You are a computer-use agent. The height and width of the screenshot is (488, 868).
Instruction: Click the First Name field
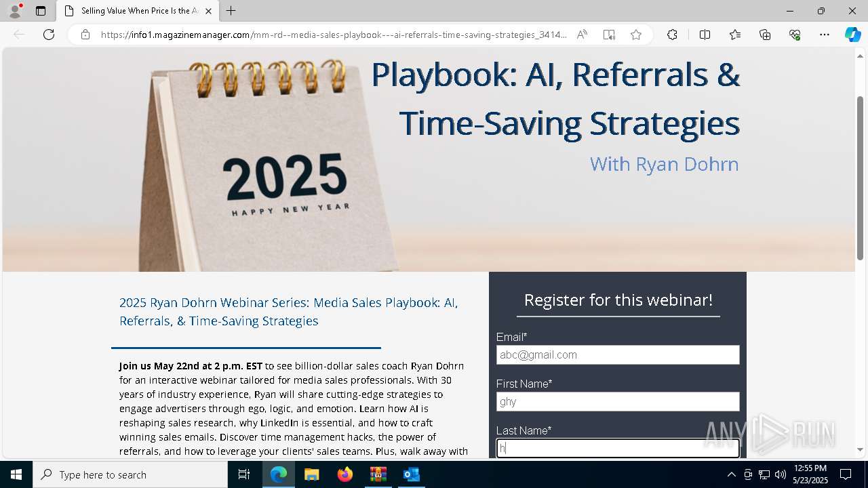[618, 401]
